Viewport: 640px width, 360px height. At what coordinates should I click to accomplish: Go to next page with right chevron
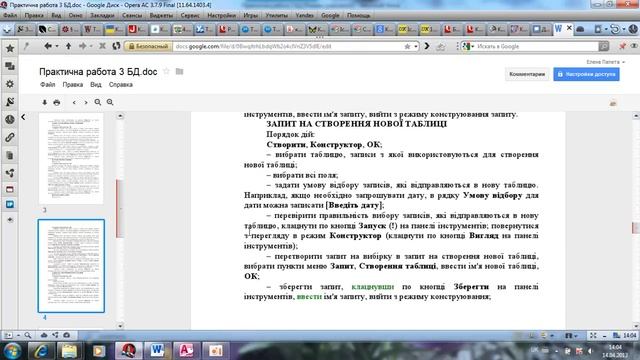click(86, 102)
